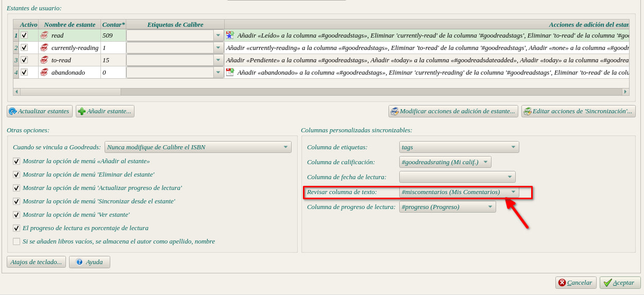Select shelf name cell 'currently-reading'
The width and height of the screenshot is (644, 295).
pos(70,48)
